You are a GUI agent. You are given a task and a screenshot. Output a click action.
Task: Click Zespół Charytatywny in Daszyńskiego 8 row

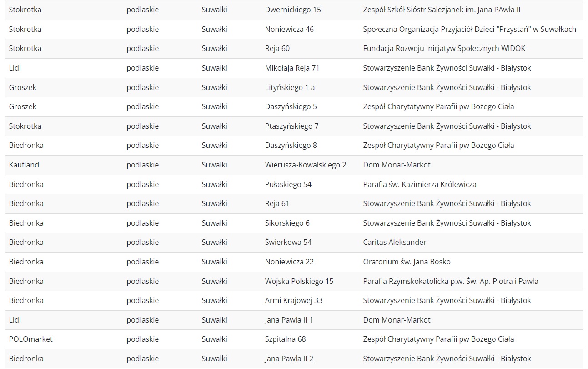(x=438, y=145)
